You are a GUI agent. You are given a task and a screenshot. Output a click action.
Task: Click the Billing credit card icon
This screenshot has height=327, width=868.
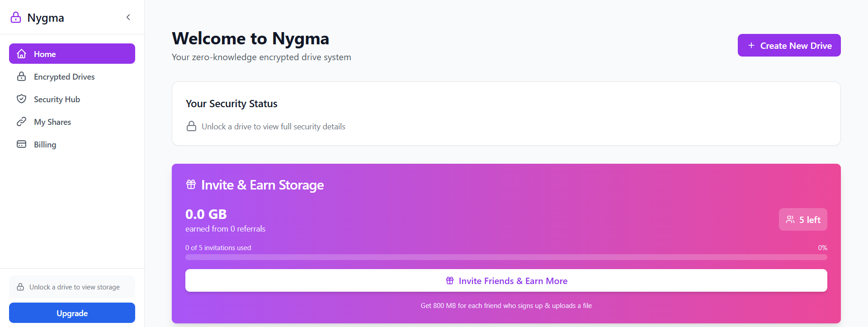point(21,144)
